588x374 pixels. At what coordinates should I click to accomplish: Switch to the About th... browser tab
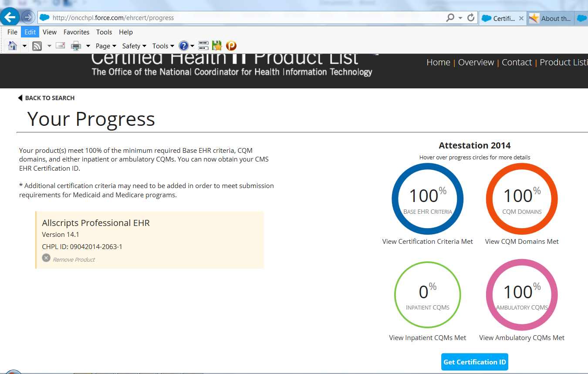tap(550, 18)
